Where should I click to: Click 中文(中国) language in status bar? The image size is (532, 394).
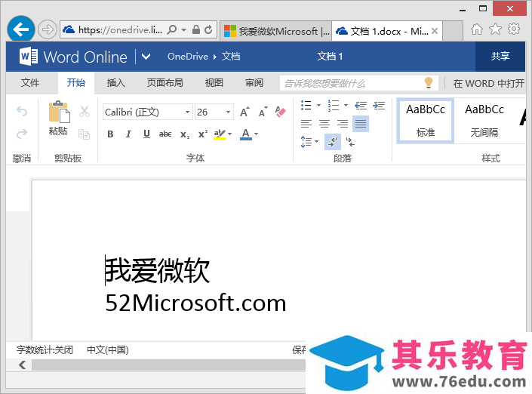108,350
